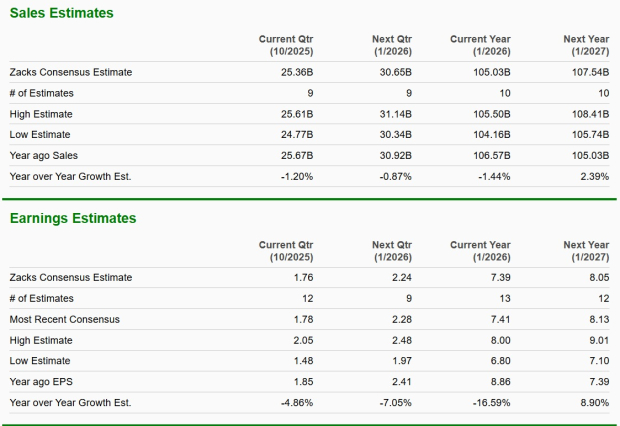Select the 2.39% sales growth value

593,177
